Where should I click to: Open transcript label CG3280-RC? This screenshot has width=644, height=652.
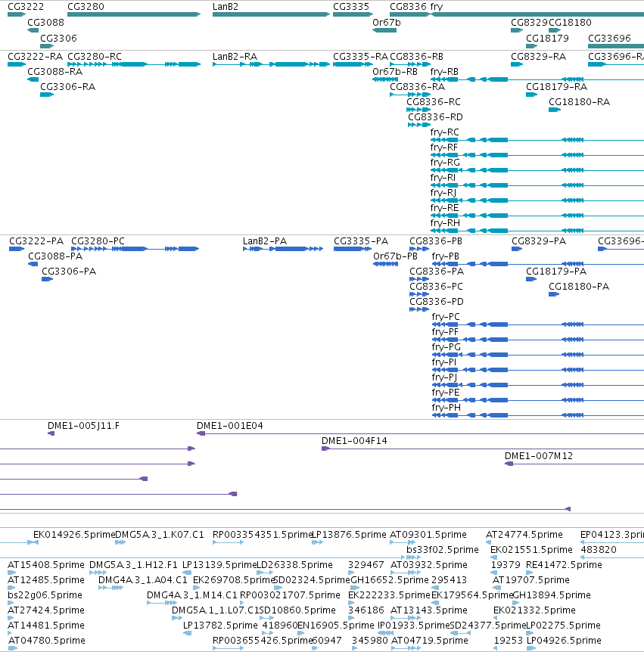(95, 57)
